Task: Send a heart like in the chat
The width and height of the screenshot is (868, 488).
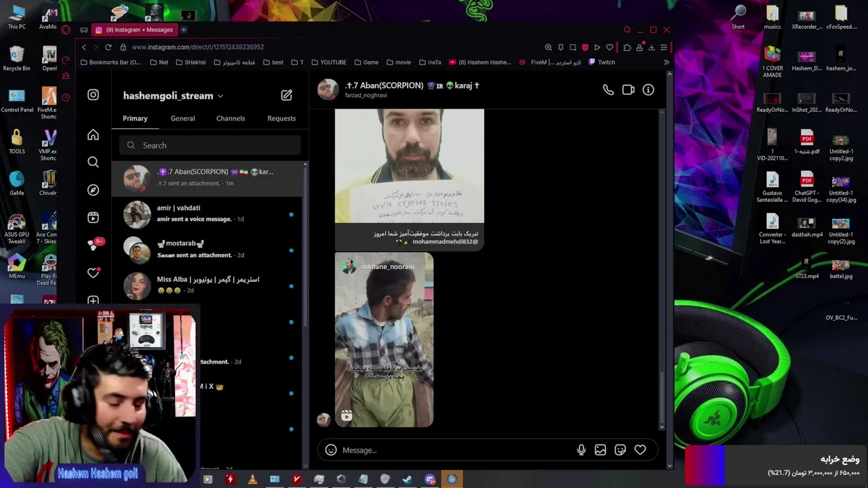Action: (640, 450)
